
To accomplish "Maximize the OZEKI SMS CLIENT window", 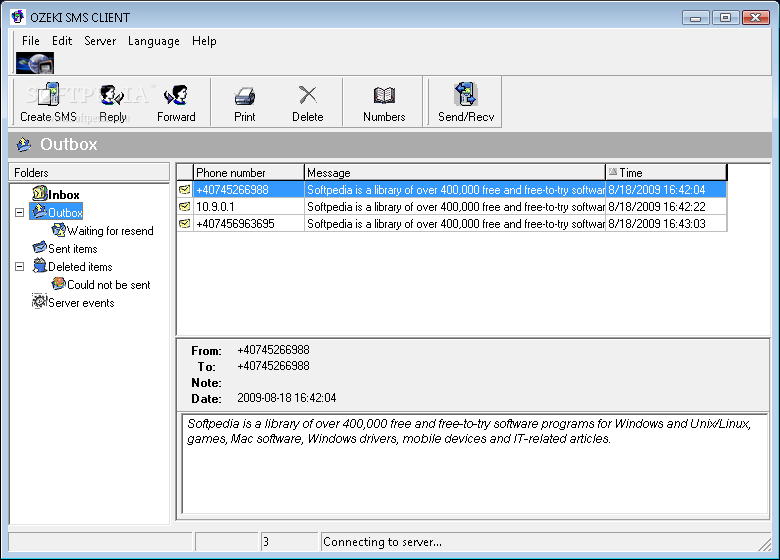I will (x=725, y=18).
